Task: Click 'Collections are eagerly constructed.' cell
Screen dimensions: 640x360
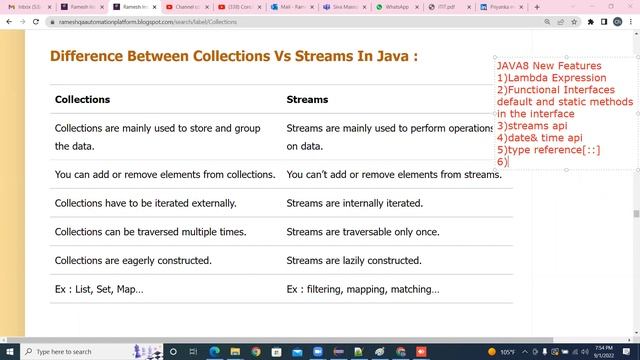Action: [133, 260]
